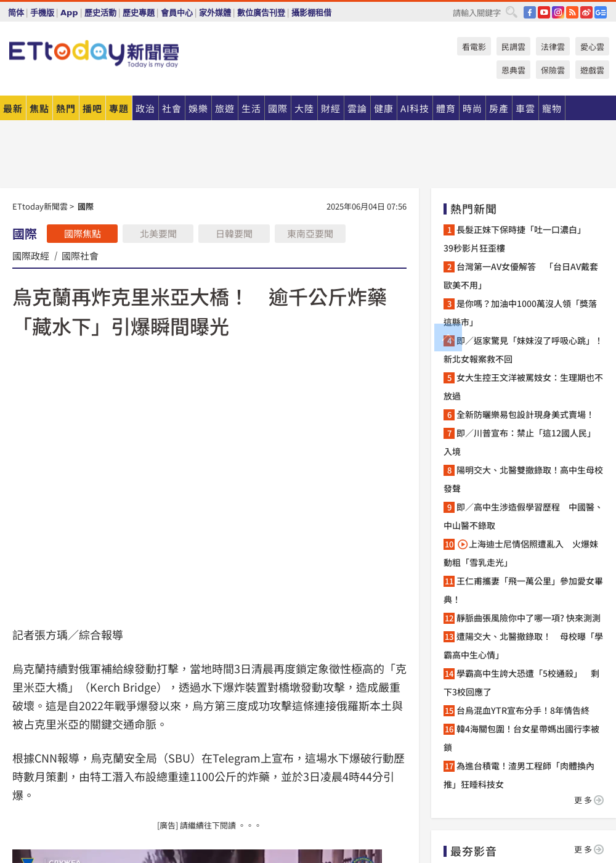Open the 手機版 link

pos(43,12)
